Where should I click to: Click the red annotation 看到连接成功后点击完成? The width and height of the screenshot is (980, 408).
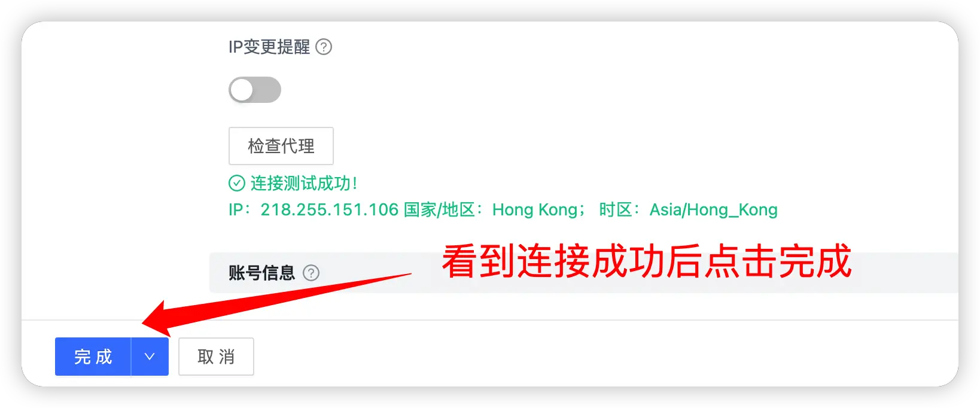tap(647, 261)
